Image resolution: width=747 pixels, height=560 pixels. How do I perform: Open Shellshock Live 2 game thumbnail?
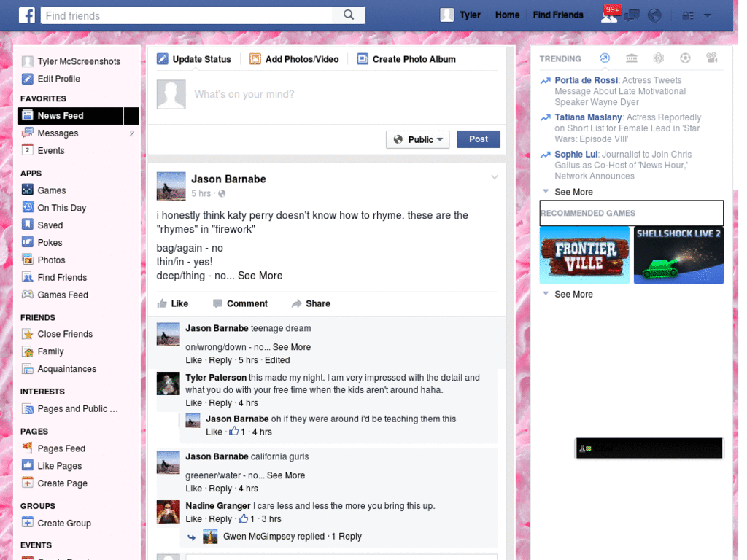click(678, 255)
